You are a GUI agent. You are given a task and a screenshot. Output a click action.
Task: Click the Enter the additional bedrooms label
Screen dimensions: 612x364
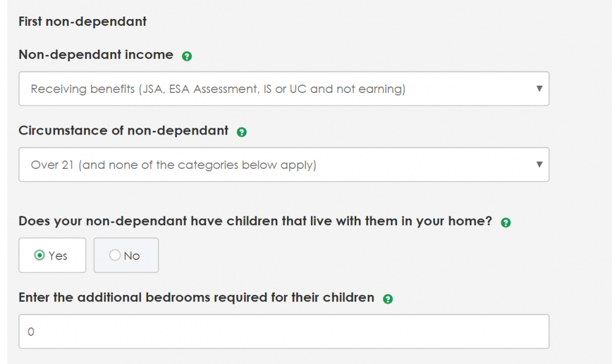(196, 298)
